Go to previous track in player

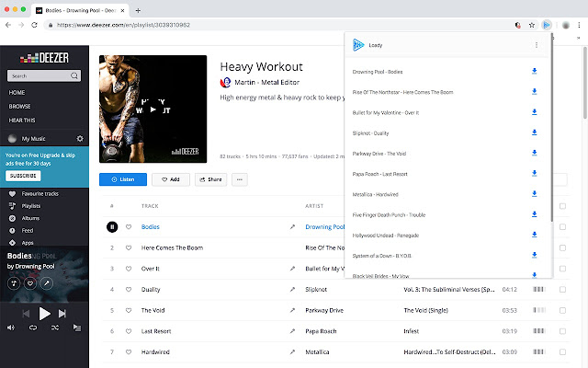tap(26, 313)
